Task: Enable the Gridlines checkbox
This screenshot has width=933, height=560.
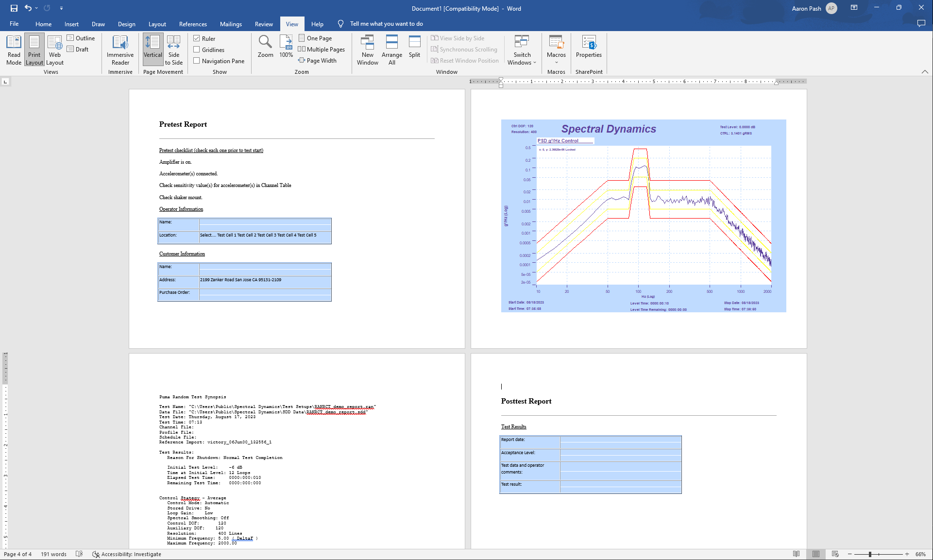Action: click(x=197, y=50)
